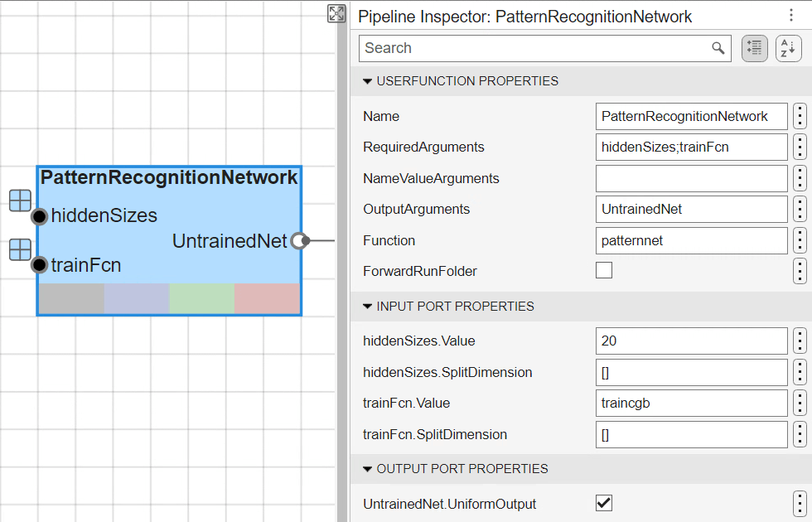The width and height of the screenshot is (812, 522).
Task: Collapse the USERFUNCTION PROPERTIES section
Action: click(x=368, y=81)
